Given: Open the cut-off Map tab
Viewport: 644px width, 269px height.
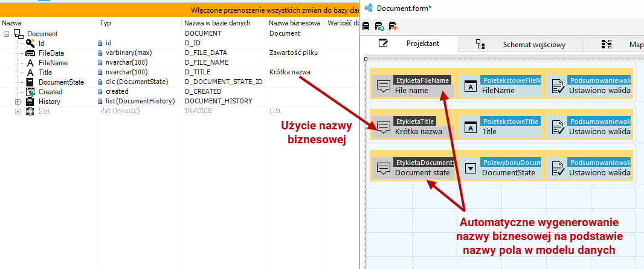Looking at the screenshot, I should point(613,44).
